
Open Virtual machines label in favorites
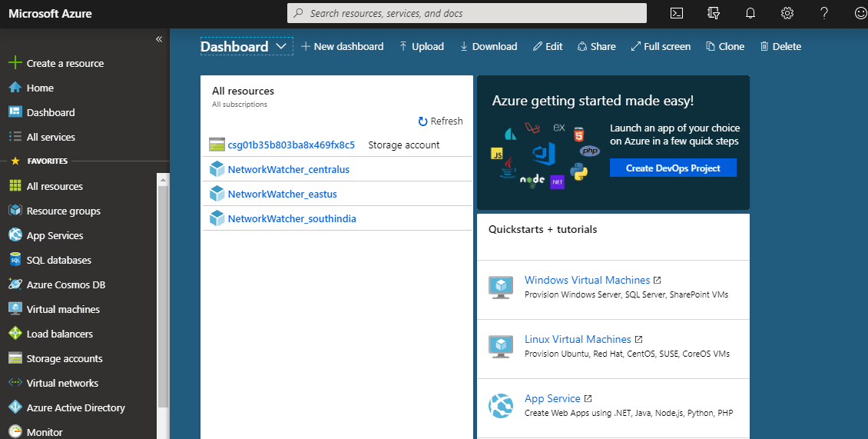pyautogui.click(x=63, y=309)
